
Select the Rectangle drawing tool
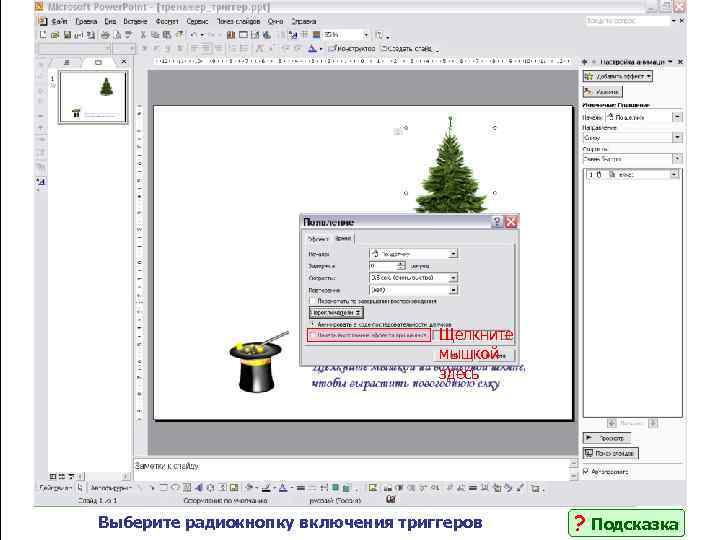click(x=163, y=488)
